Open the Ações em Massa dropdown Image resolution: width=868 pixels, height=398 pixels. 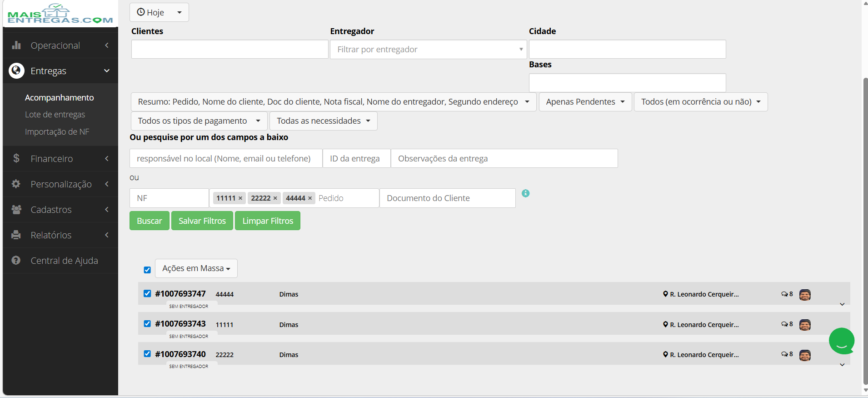196,268
